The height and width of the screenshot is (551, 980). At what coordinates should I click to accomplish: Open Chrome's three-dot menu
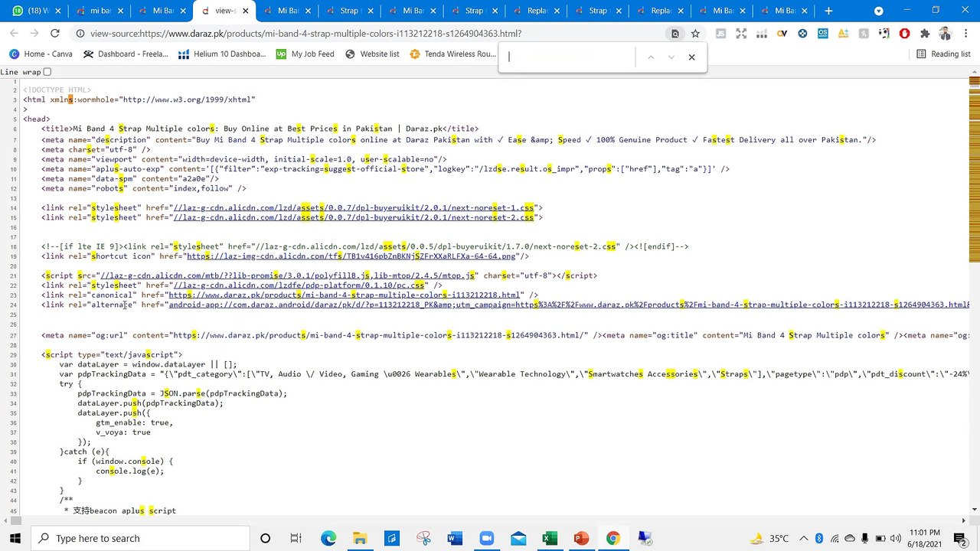point(965,34)
